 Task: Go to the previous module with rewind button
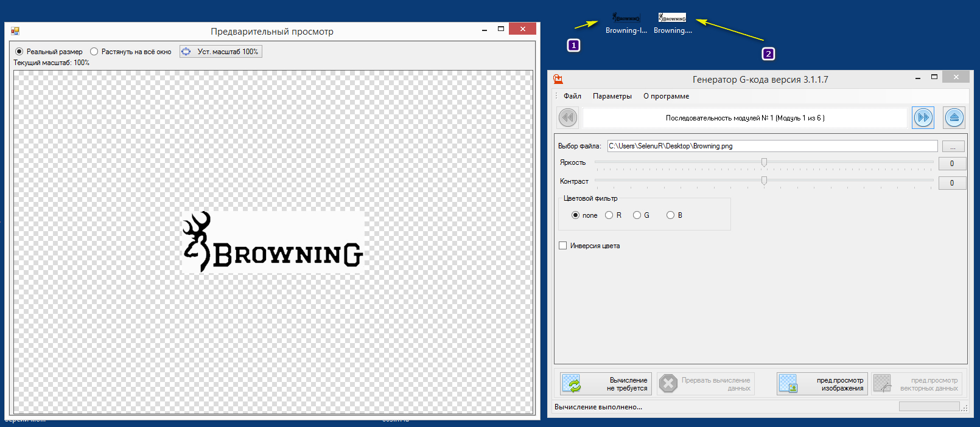pos(568,117)
